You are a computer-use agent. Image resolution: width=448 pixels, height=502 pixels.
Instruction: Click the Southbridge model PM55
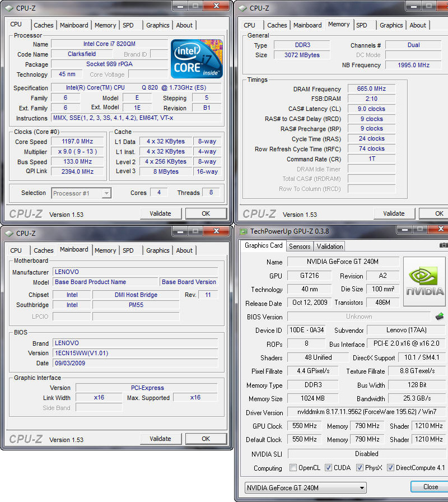coord(136,305)
